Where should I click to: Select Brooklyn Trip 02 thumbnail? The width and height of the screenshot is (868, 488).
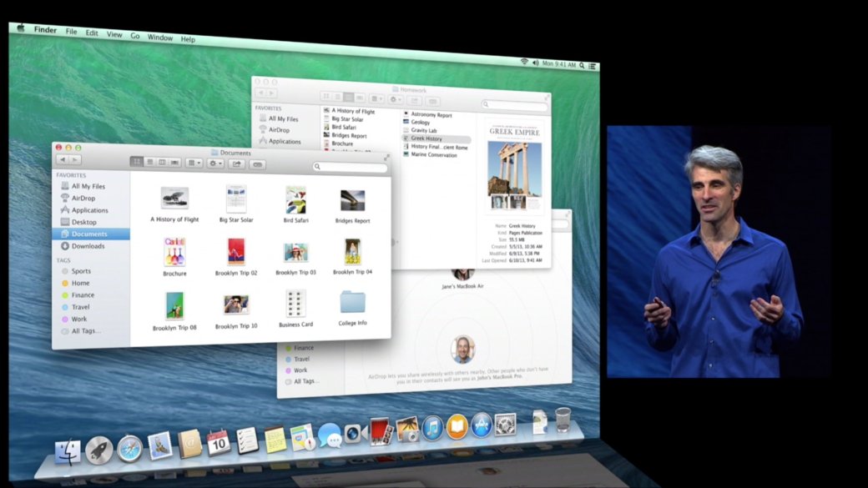236,252
